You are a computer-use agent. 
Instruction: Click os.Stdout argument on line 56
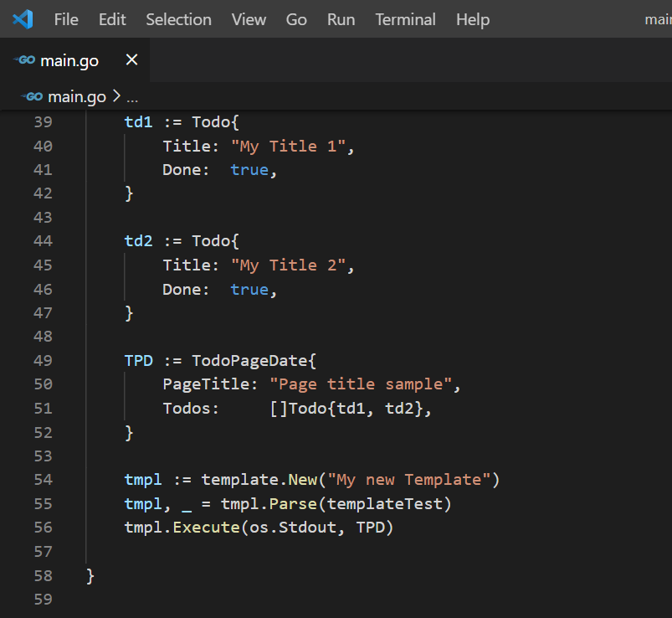(x=293, y=528)
